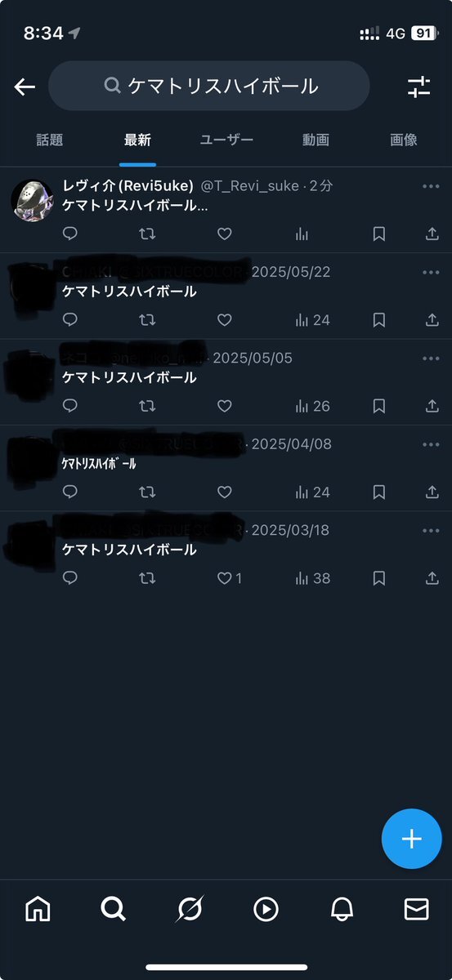Share the 2025/03/18 post
The height and width of the screenshot is (980, 452).
coord(432,578)
